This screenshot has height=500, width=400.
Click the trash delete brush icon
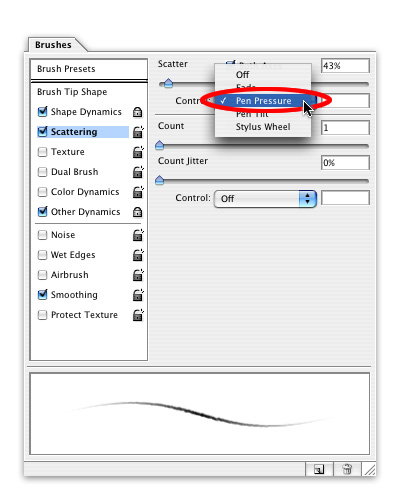(x=347, y=470)
